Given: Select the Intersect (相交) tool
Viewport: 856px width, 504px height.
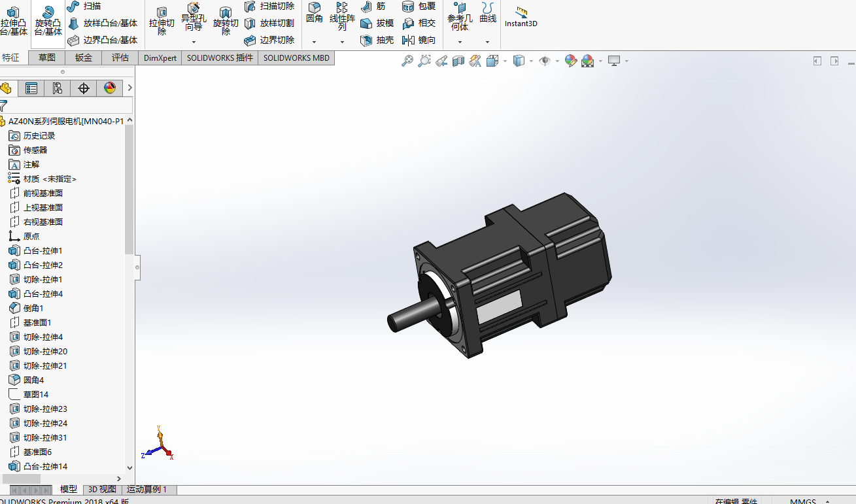Looking at the screenshot, I should click(419, 23).
